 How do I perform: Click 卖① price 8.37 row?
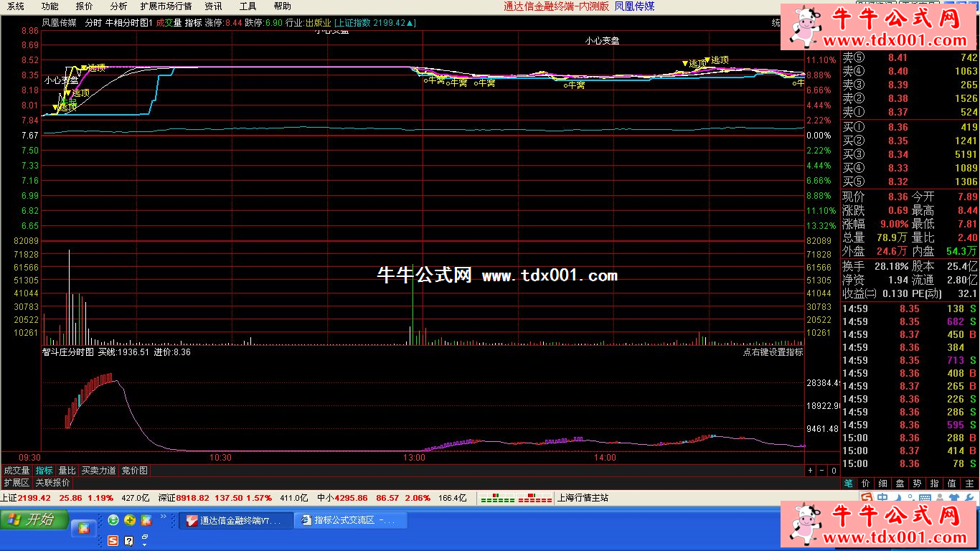coord(910,112)
